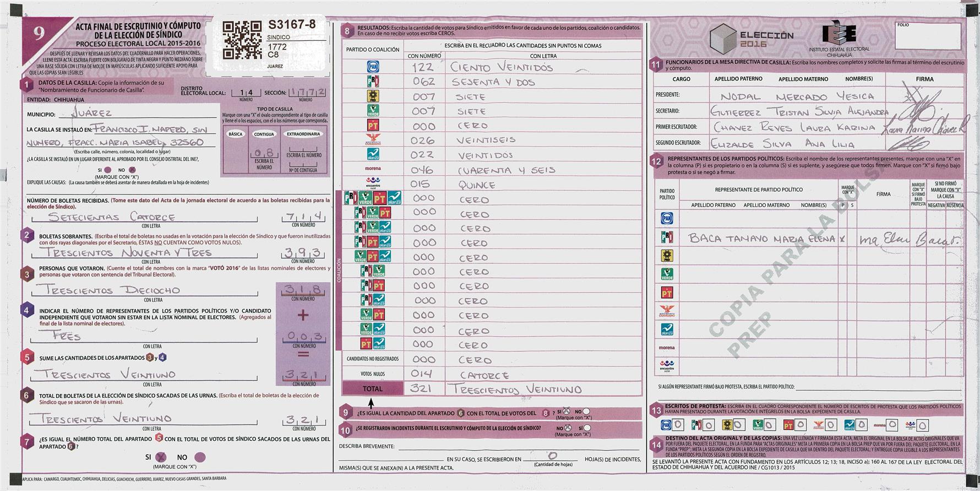The height and width of the screenshot is (491, 980).
Task: Mark the SI oval in section 9 question
Action: (x=567, y=412)
